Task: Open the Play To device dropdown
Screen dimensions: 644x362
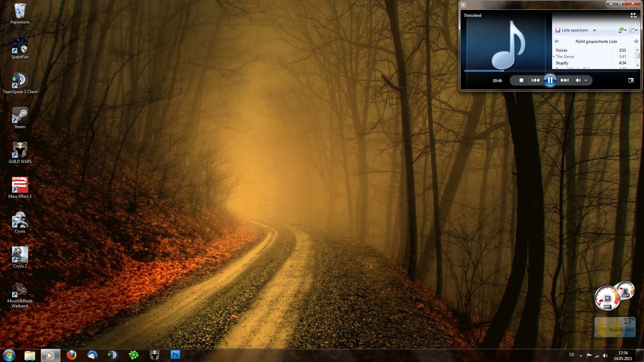Action: coord(623,30)
